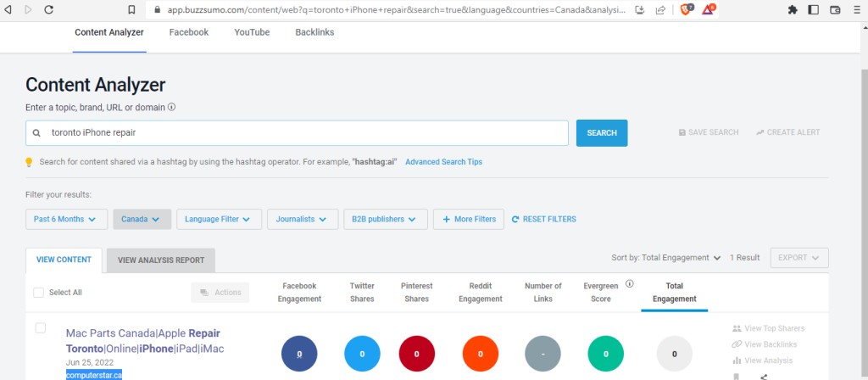Tick the Select All checkbox
Image resolution: width=868 pixels, height=380 pixels.
[x=38, y=293]
